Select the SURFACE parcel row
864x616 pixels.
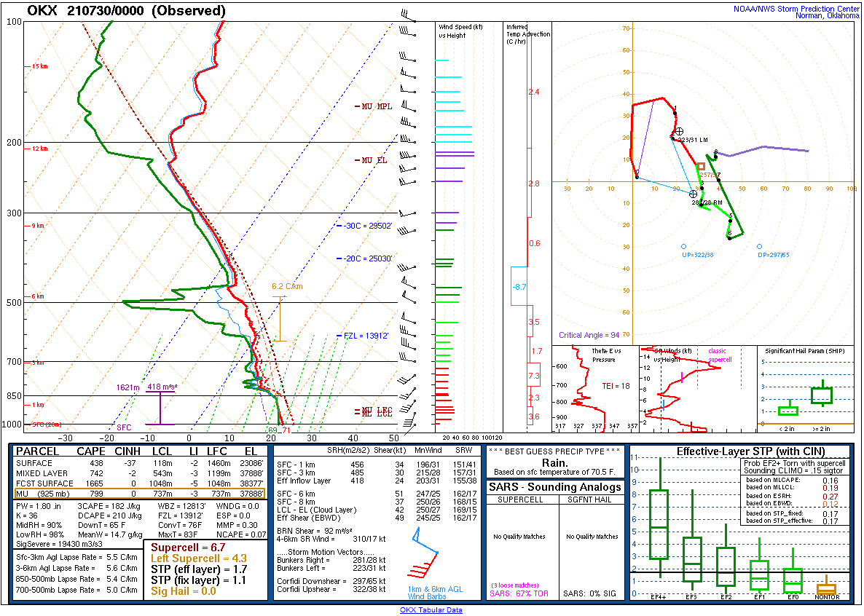click(x=140, y=463)
